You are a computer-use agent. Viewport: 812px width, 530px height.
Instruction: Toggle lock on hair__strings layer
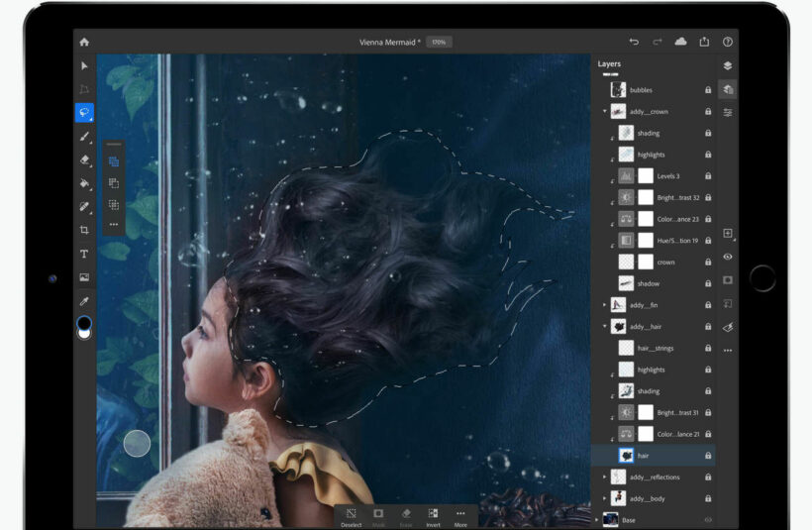pyautogui.click(x=708, y=348)
